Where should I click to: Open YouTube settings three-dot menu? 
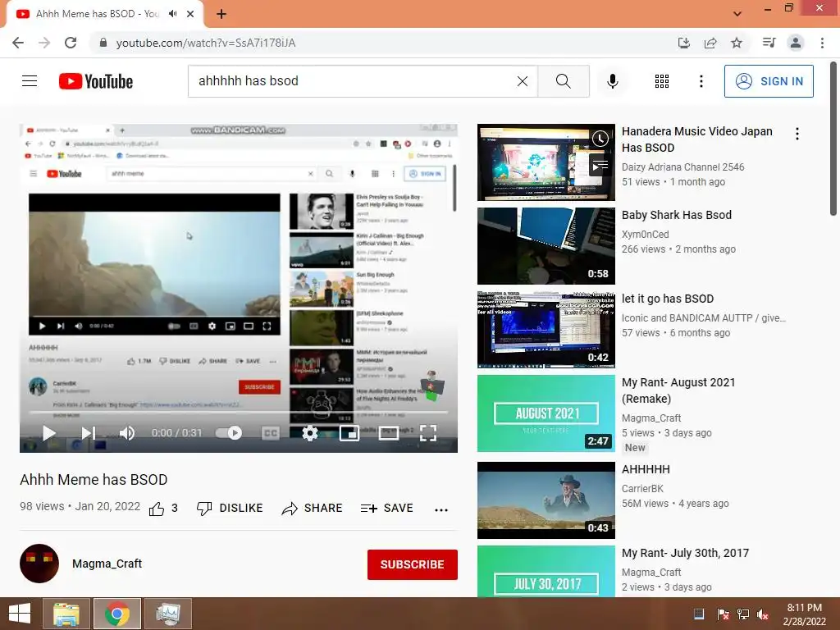pos(701,81)
